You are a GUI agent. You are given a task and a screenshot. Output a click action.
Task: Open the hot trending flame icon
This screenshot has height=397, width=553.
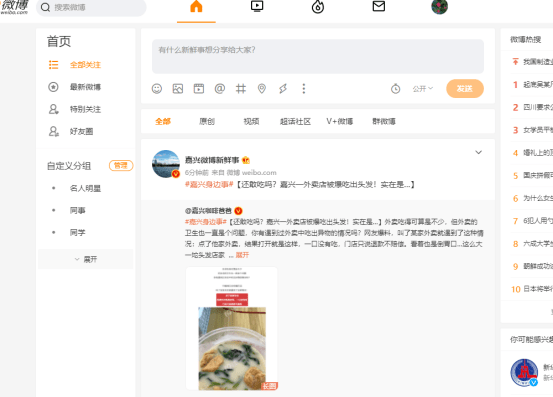click(318, 7)
